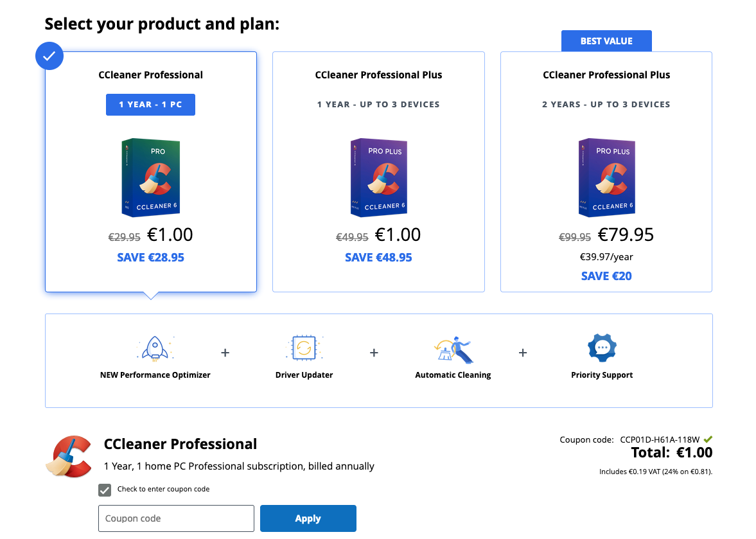Uncheck 'Check to enter coupon code' box
Image resolution: width=756 pixels, height=539 pixels.
[x=105, y=490]
